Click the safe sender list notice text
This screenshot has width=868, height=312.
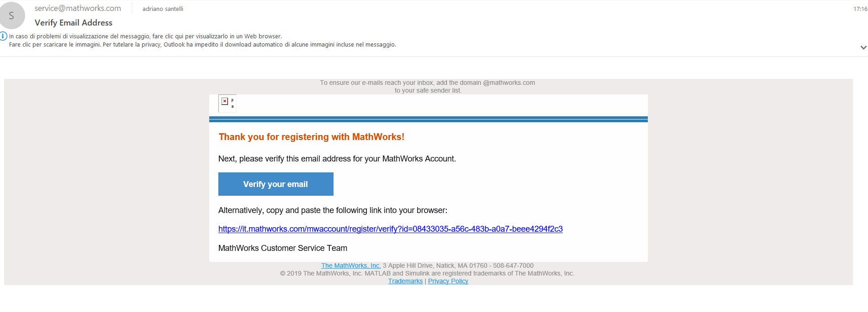pos(428,87)
